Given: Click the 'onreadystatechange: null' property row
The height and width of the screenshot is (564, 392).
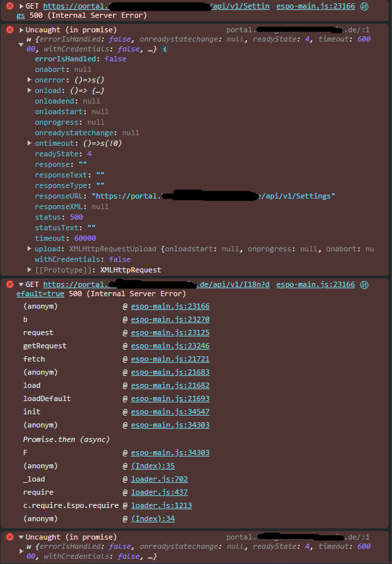Looking at the screenshot, I should pos(87,133).
